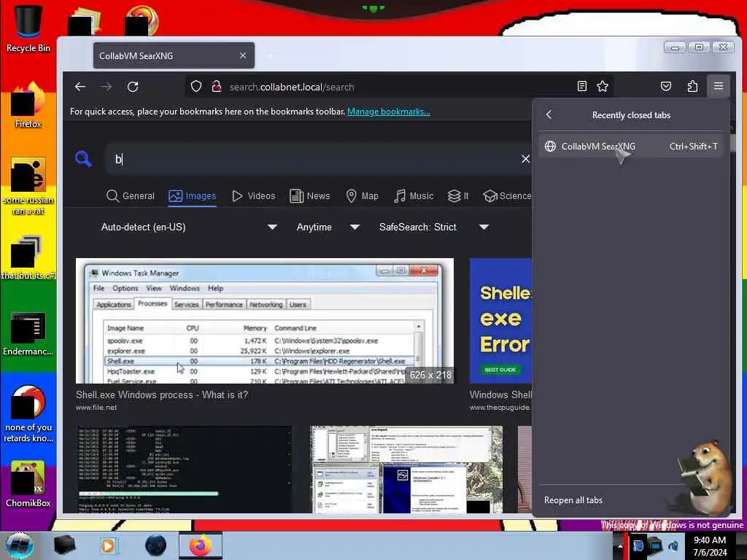
Task: Switch to the IT search category
Action: (x=458, y=195)
